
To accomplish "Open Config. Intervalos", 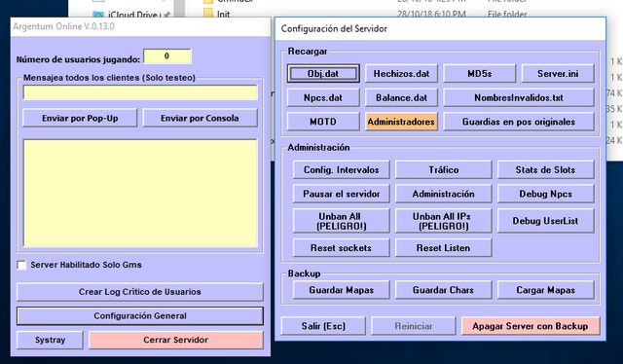I will (342, 169).
